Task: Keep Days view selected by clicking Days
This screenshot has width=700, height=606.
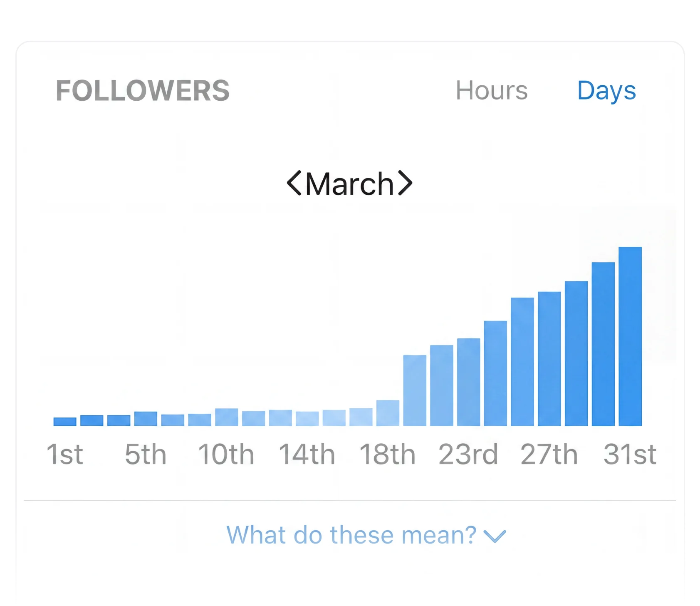Action: point(607,91)
